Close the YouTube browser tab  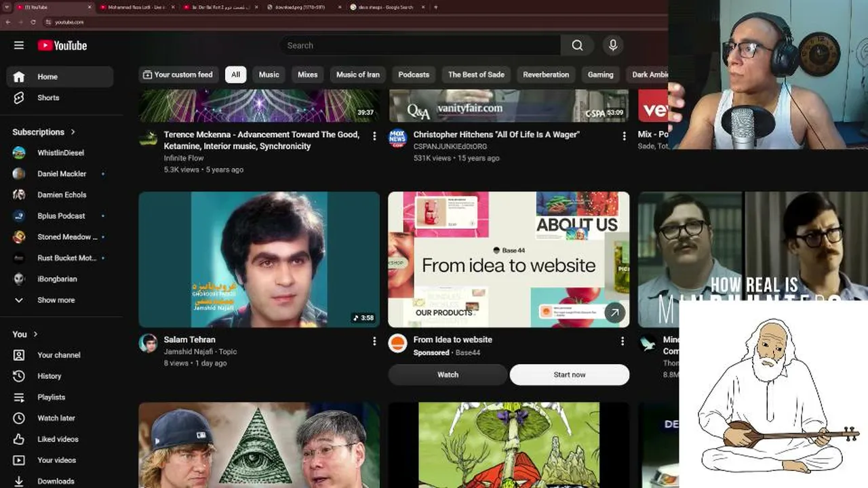click(x=90, y=7)
